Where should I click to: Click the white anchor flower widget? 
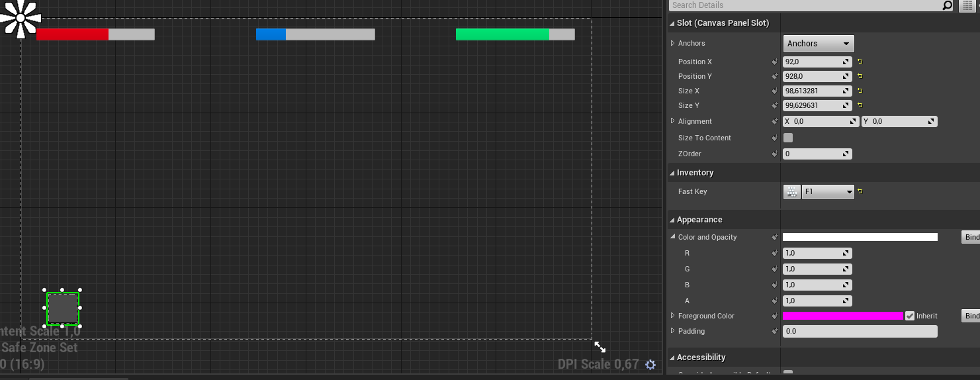21,19
